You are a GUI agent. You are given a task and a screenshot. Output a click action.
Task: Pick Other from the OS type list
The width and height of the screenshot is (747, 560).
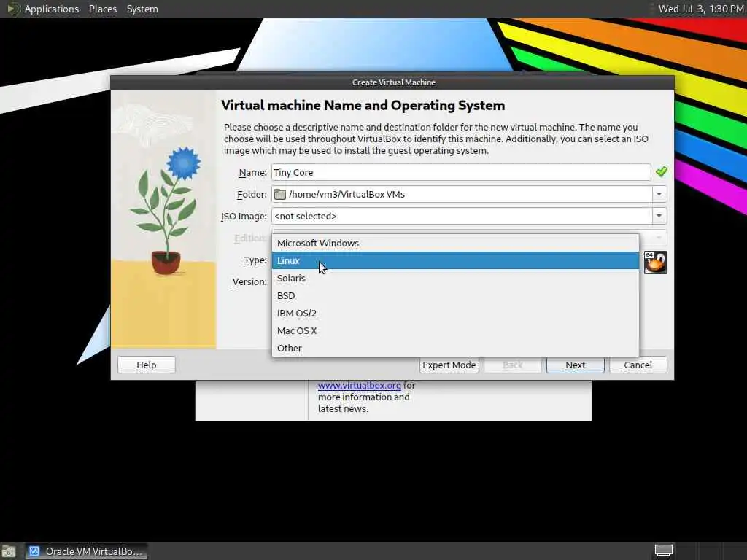pos(455,348)
